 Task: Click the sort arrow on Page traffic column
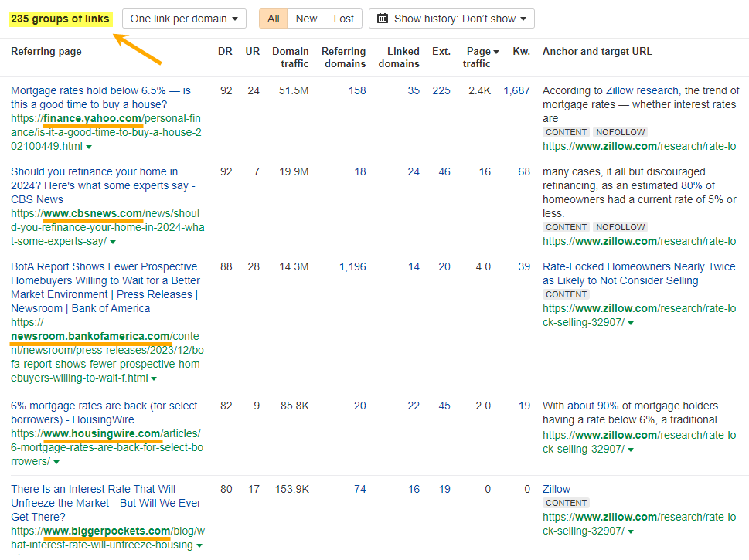tap(495, 51)
